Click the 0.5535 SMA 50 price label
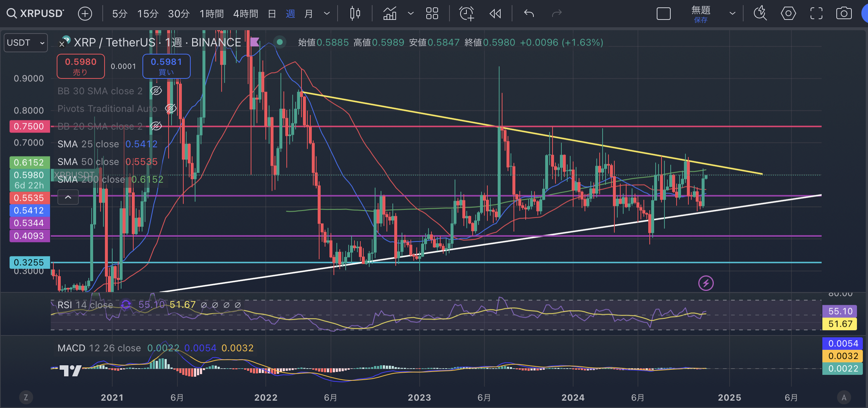This screenshot has height=408, width=868. [29, 198]
